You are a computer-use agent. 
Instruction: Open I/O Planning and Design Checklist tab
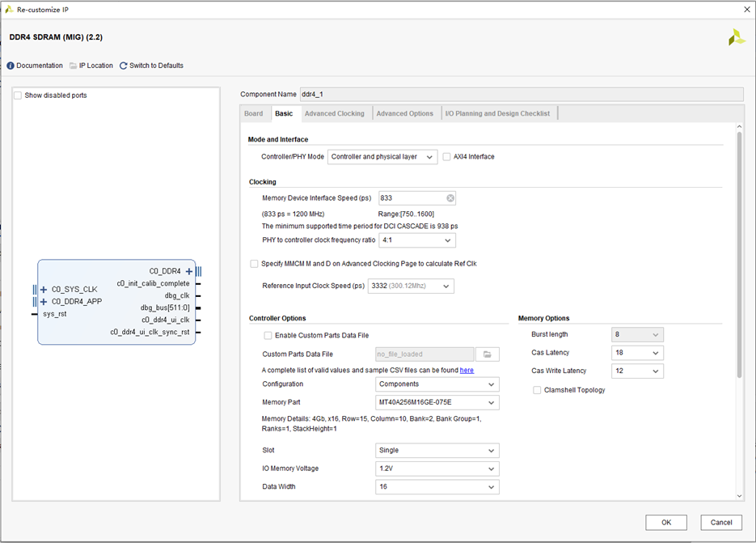pos(497,113)
